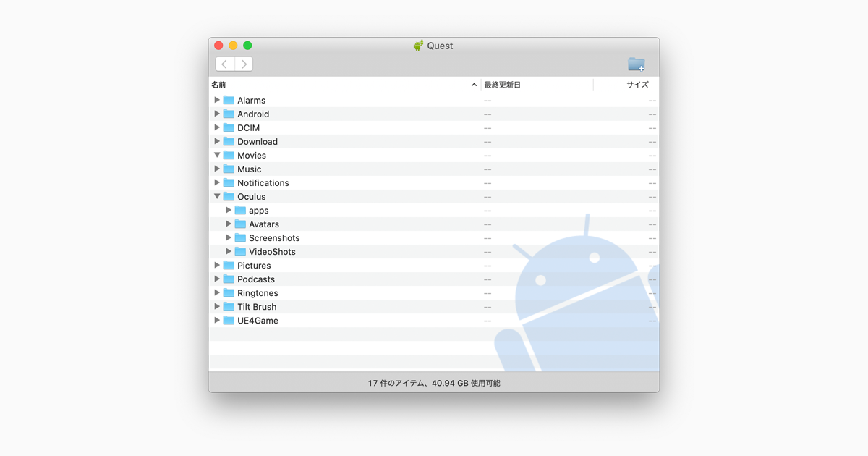Image resolution: width=868 pixels, height=456 pixels.
Task: Go back with the left arrow button
Action: pyautogui.click(x=225, y=64)
